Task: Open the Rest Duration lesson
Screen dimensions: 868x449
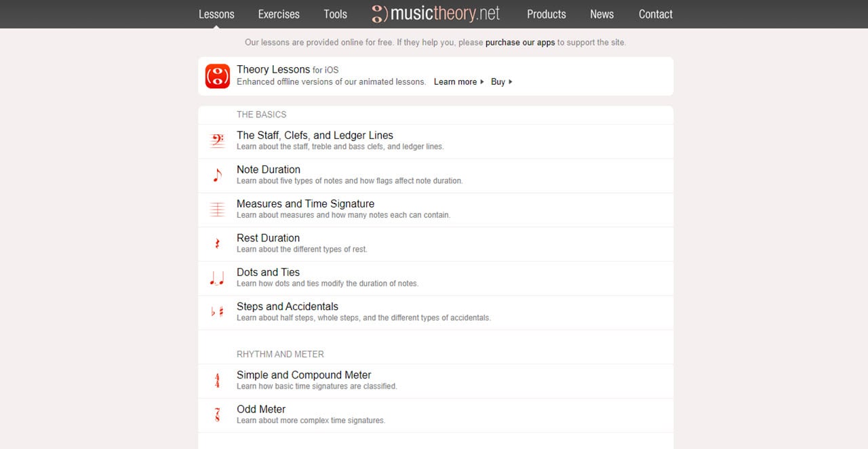Action: (436, 244)
